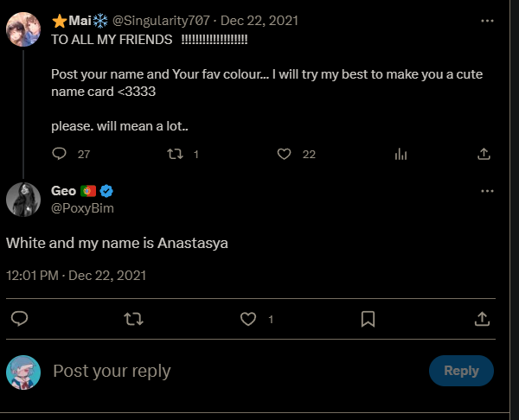Retweet Geo's Anastasya reply
The image size is (519, 420).
click(134, 319)
